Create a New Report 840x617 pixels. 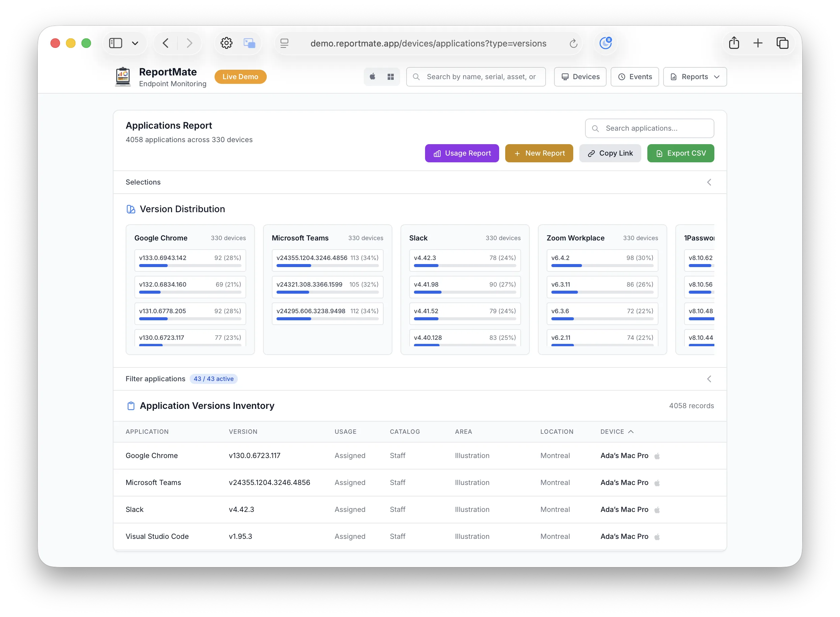(x=539, y=153)
